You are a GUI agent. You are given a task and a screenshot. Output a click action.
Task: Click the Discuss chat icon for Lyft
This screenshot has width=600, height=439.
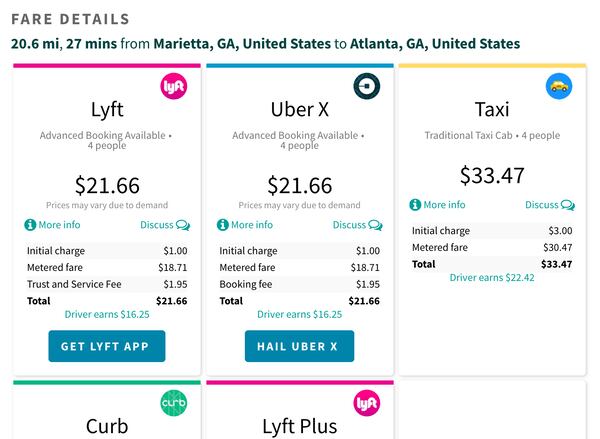point(183,225)
